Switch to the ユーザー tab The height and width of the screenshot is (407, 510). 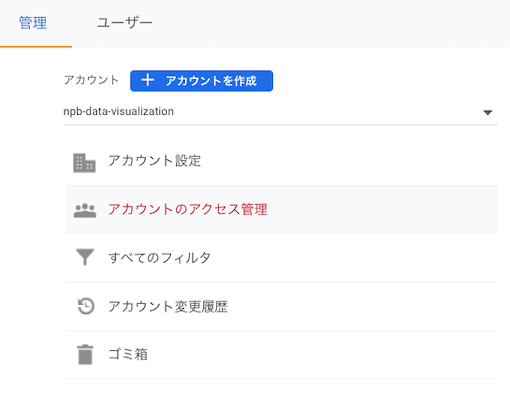[125, 23]
